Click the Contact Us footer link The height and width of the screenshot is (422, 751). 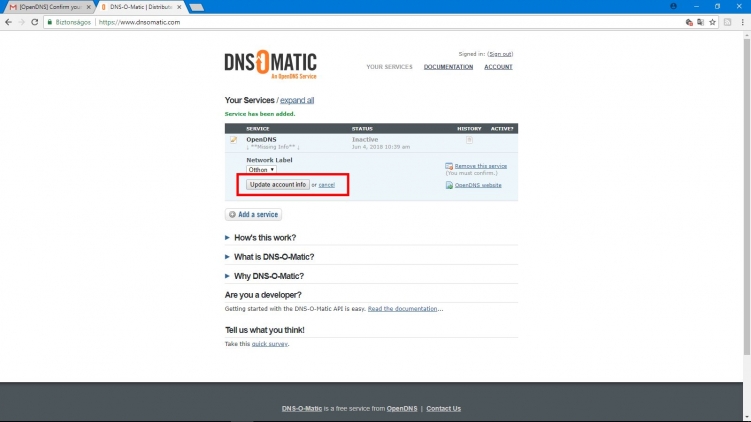(444, 409)
